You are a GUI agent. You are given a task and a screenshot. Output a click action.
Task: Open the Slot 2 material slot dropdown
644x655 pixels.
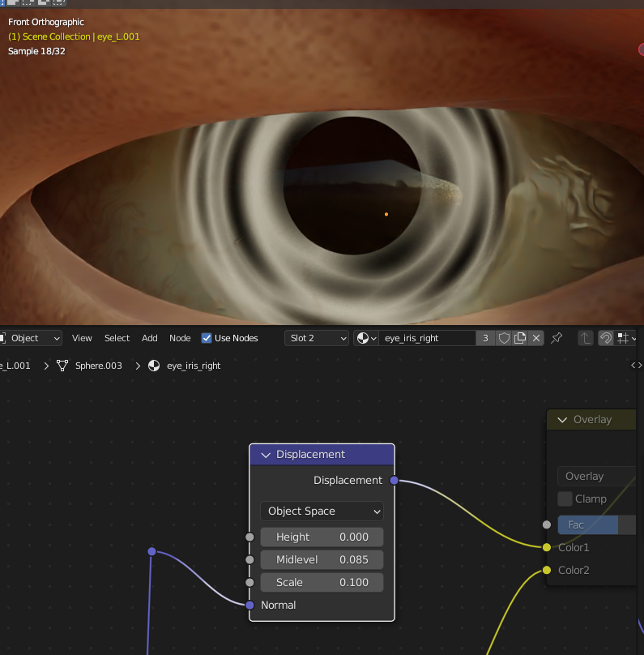point(317,338)
